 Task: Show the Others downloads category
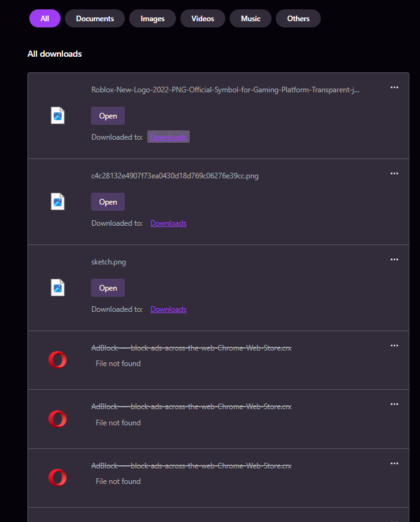click(298, 19)
